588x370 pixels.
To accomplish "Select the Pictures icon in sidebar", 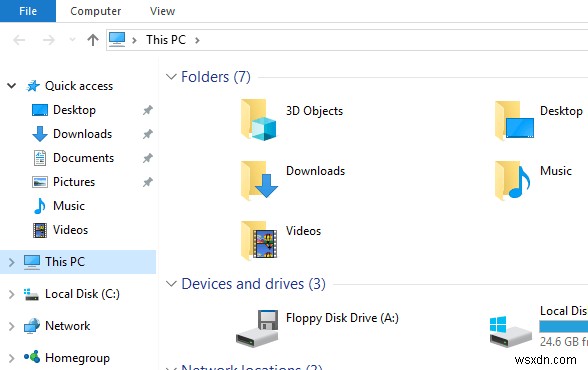I will 40,182.
